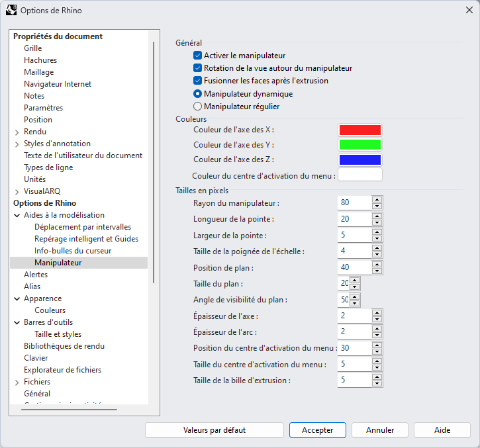Click the Valeurs par défaut button
The width and height of the screenshot is (480, 448).
[x=214, y=430]
